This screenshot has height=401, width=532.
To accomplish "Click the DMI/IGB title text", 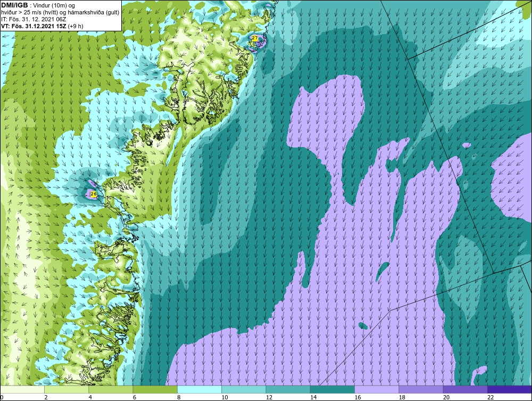I will point(15,5).
